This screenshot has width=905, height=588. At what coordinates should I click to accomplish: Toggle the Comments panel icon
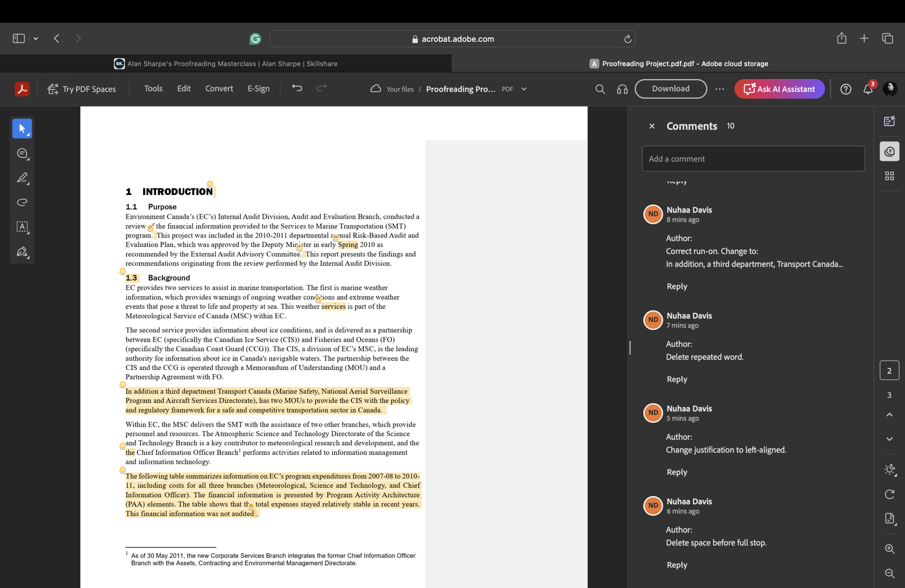click(890, 151)
